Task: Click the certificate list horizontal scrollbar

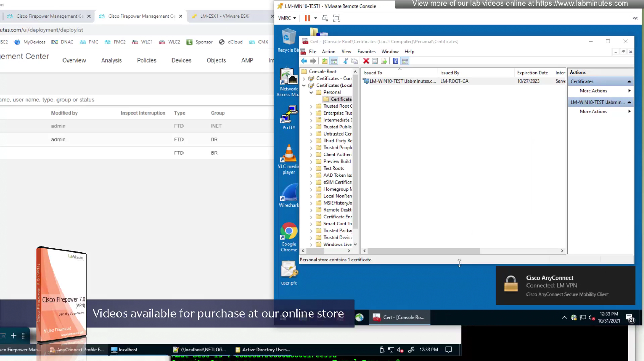Action: (423, 251)
